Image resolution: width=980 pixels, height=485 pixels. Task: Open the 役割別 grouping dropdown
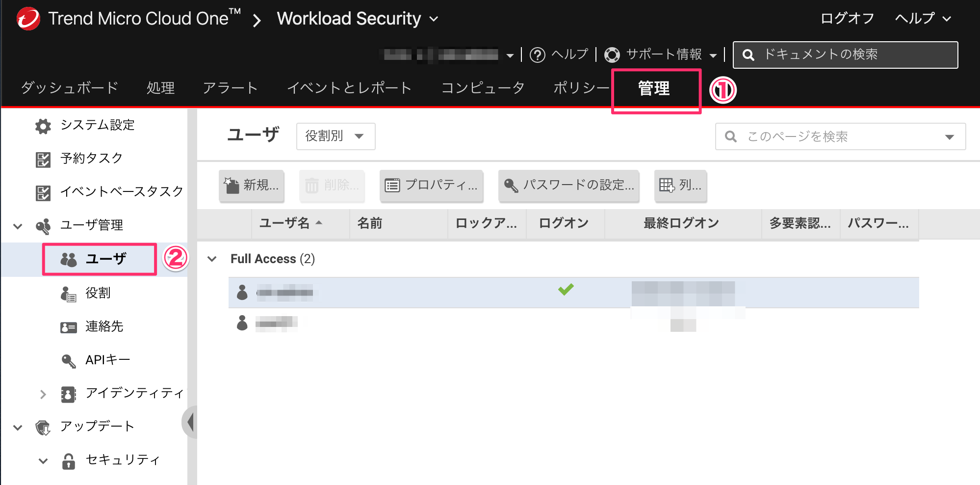[335, 136]
